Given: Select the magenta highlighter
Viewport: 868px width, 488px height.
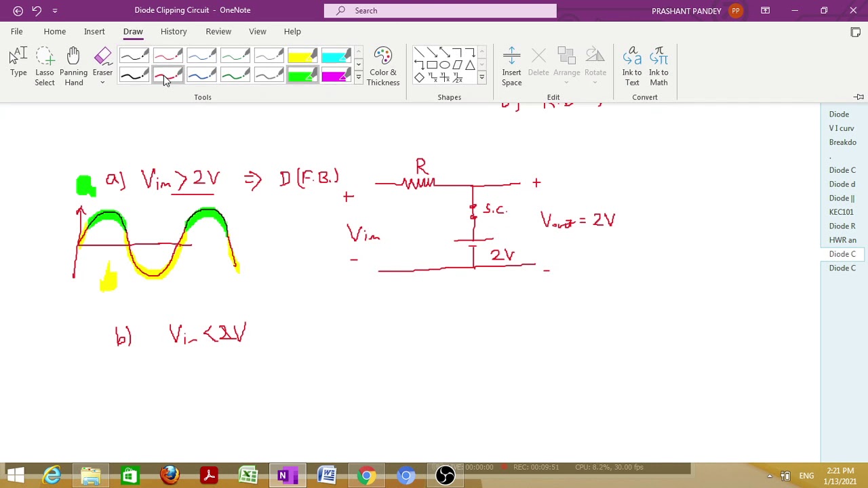Looking at the screenshot, I should point(336,75).
